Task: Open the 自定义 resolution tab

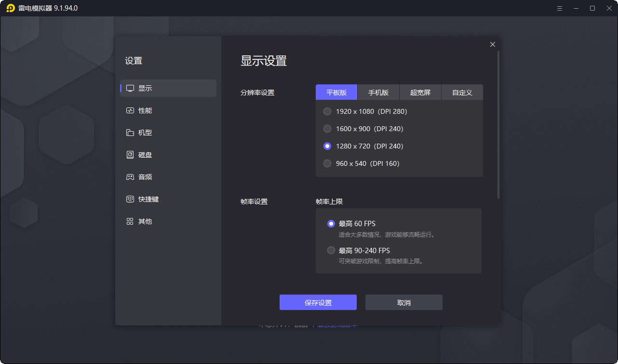Action: [x=462, y=92]
